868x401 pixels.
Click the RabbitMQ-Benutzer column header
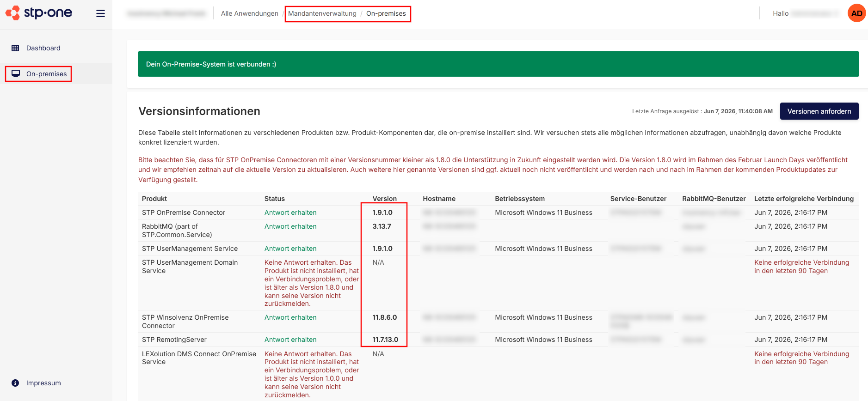click(714, 199)
